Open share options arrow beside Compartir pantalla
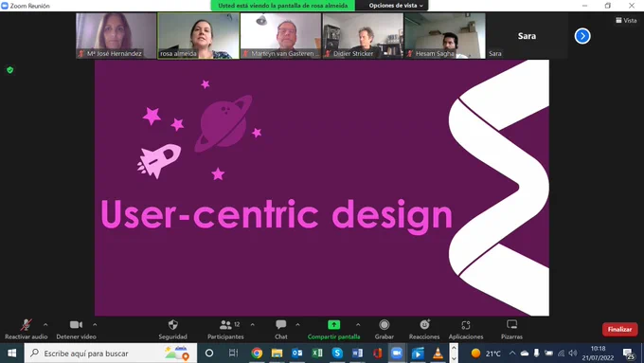This screenshot has width=644, height=363. tap(358, 325)
